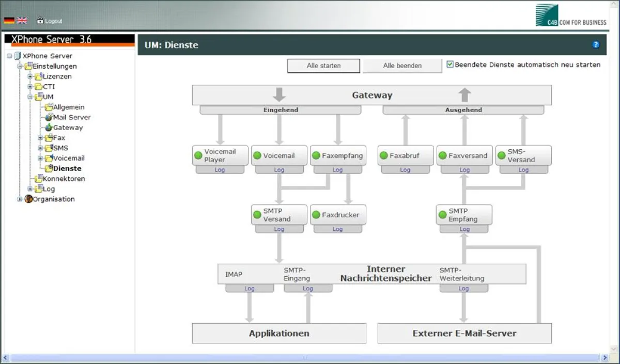Screen dimensions: 620x364
Task: Toggle the Faxdrucker service status light
Action: pos(316,215)
